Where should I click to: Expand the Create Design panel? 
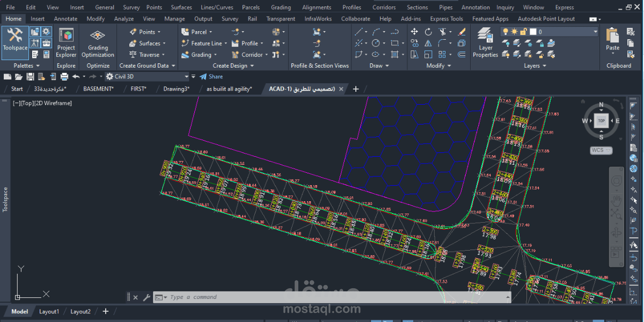tap(233, 65)
